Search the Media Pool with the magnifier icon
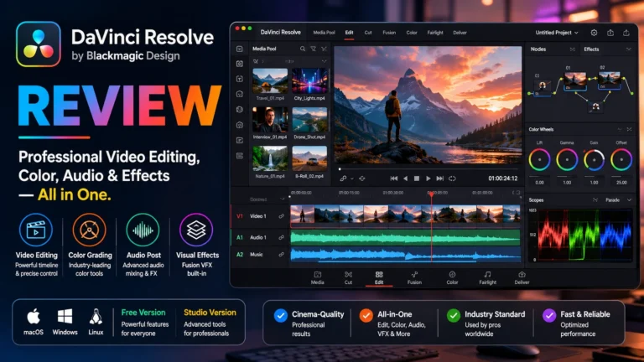This screenshot has width=644, height=362. [303, 49]
